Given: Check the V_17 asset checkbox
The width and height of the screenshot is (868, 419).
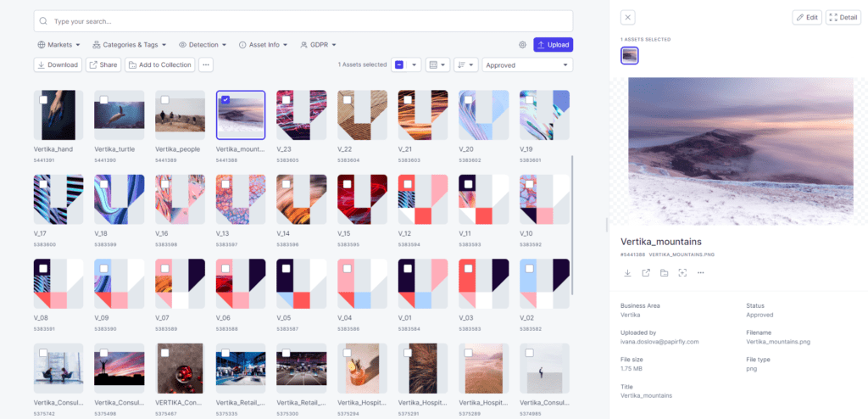Looking at the screenshot, I should [x=43, y=184].
